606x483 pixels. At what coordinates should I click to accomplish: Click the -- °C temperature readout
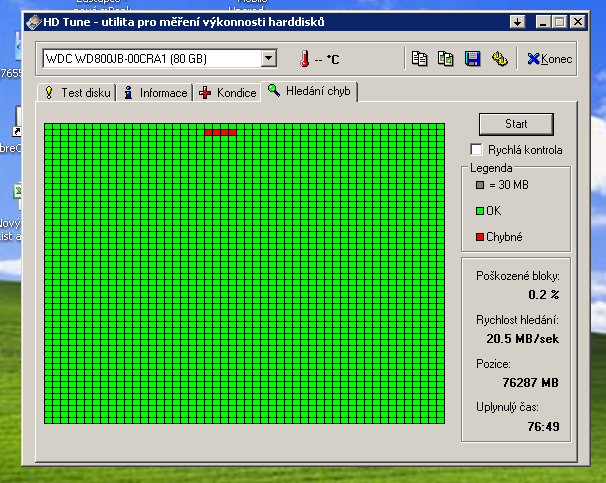[x=327, y=60]
